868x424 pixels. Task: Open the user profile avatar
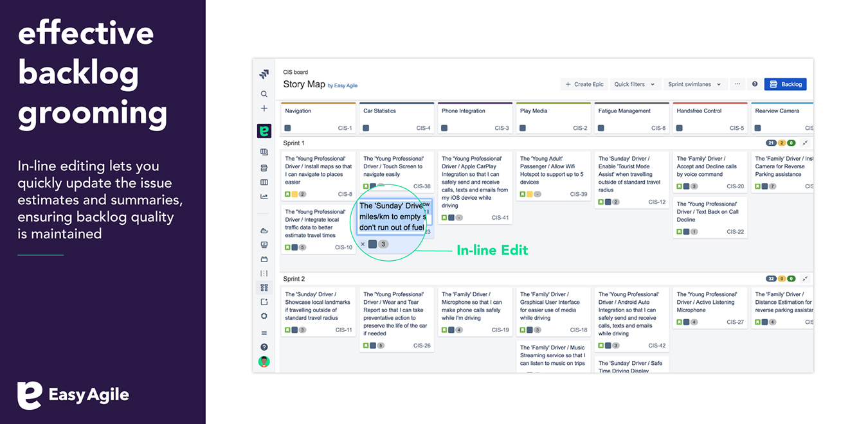(264, 362)
